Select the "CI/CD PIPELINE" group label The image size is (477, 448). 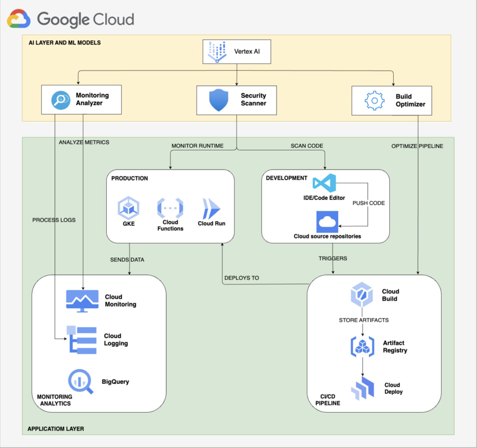(328, 400)
